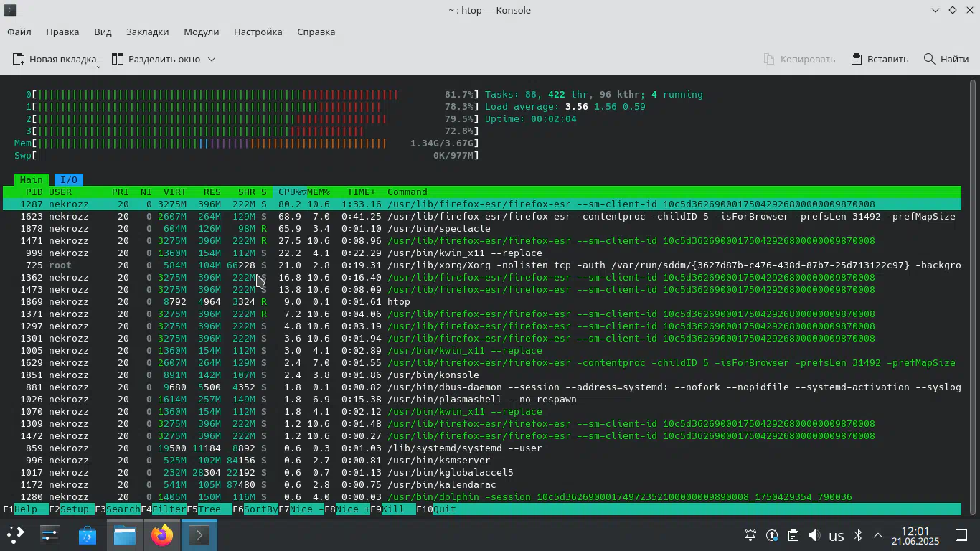Open the Правка menu

pos(62,32)
